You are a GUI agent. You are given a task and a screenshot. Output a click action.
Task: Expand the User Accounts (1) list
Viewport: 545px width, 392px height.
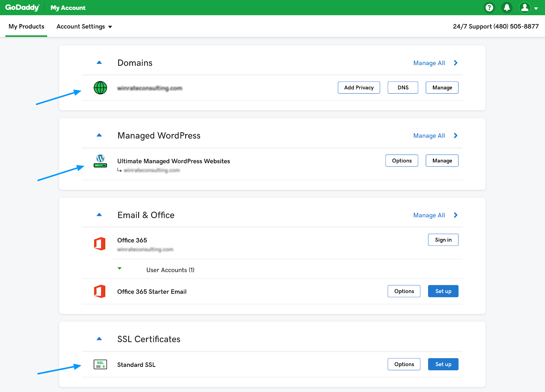(120, 268)
